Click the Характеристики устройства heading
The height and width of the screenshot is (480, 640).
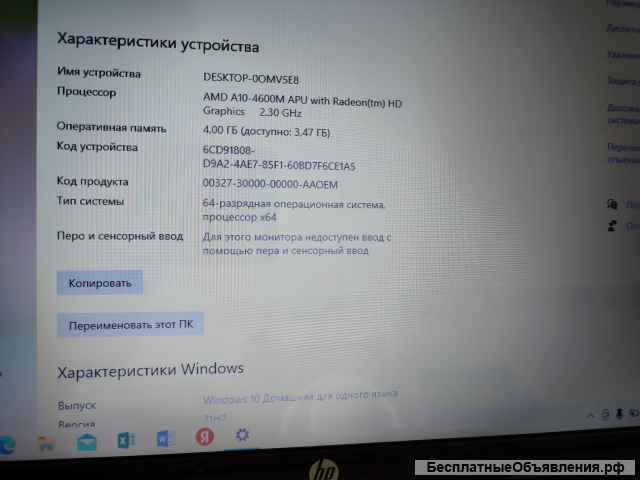pos(158,42)
